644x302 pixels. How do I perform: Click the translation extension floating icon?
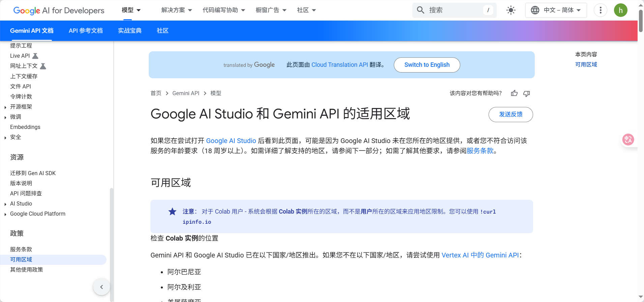point(628,139)
